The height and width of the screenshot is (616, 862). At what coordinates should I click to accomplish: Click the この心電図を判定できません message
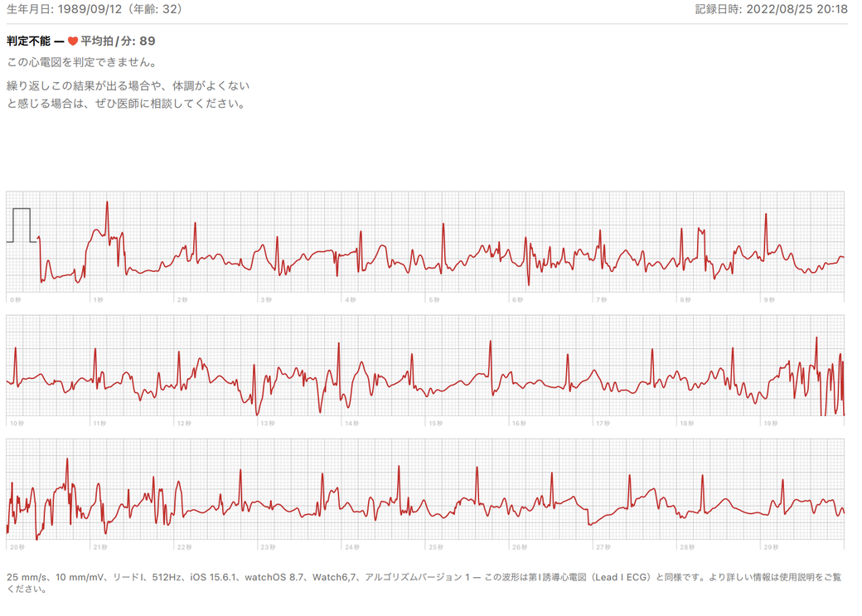pos(81,63)
